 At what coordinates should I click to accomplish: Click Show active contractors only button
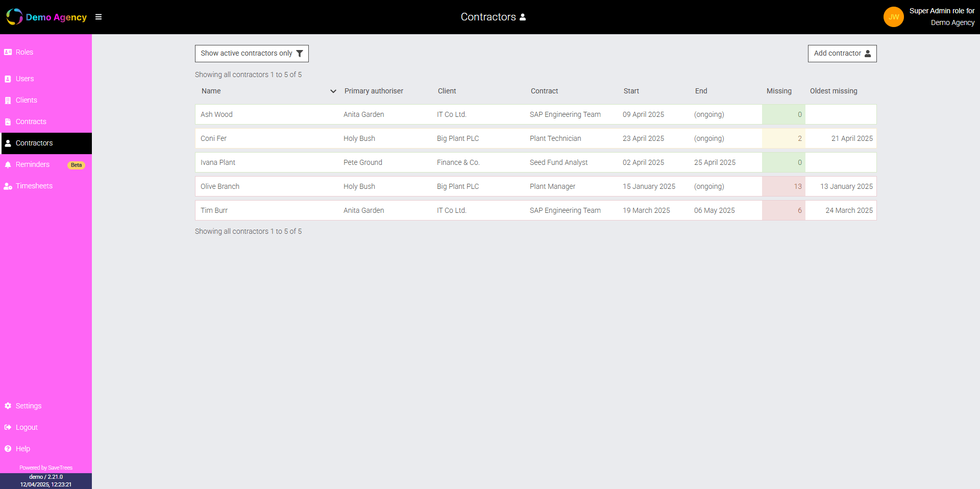252,54
